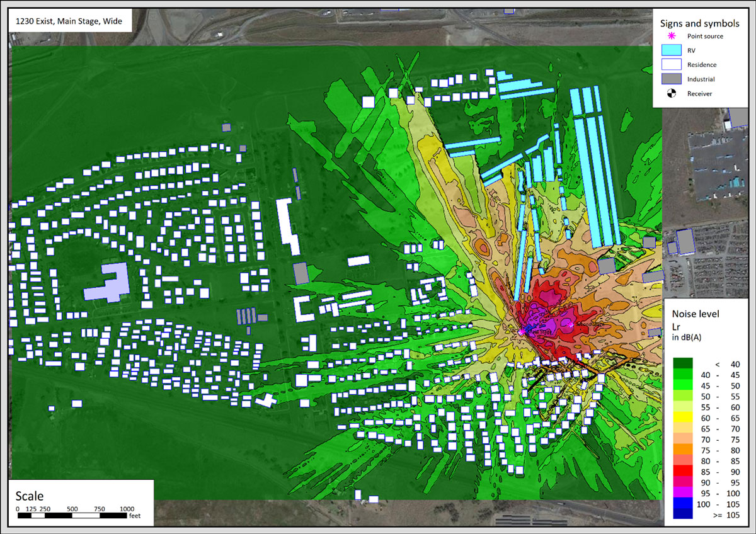The image size is (756, 534).
Task: Click the '50 - 55' color swatch
Action: point(682,395)
